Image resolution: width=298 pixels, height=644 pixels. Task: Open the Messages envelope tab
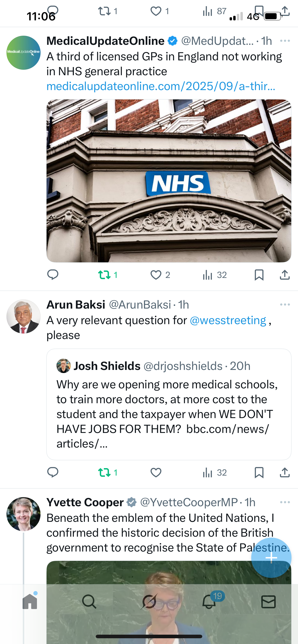(268, 601)
